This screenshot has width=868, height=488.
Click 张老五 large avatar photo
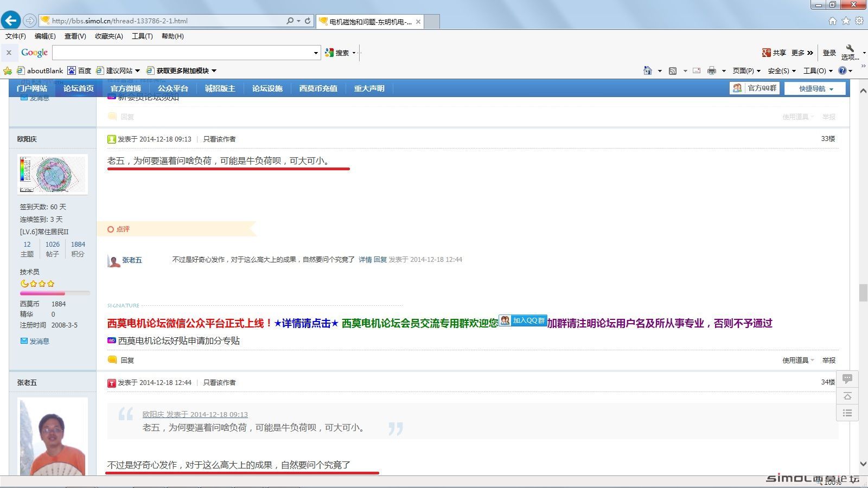pyautogui.click(x=53, y=436)
